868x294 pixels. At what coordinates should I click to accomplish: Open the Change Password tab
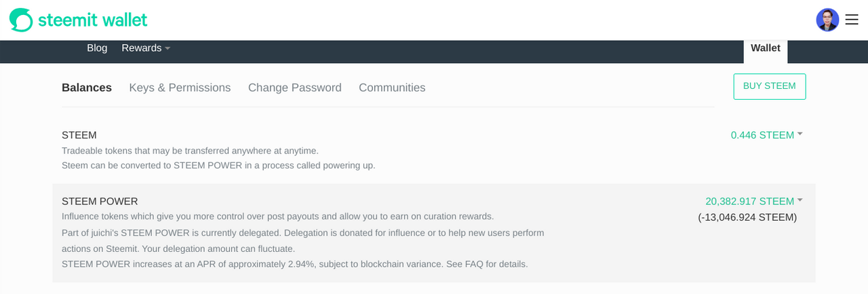295,88
